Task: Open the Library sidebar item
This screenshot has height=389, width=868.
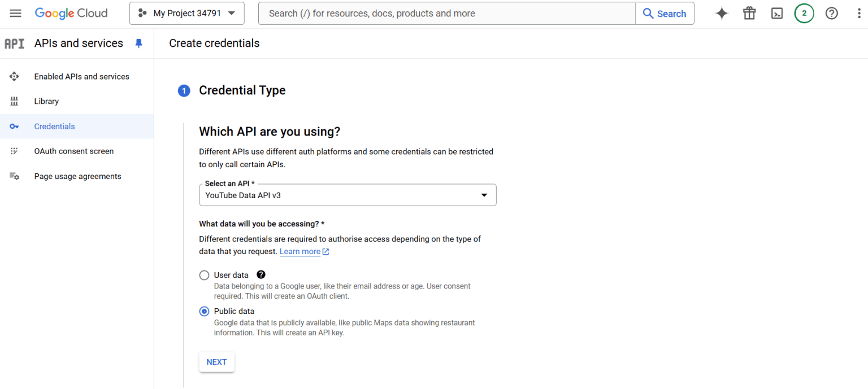Action: [46, 102]
